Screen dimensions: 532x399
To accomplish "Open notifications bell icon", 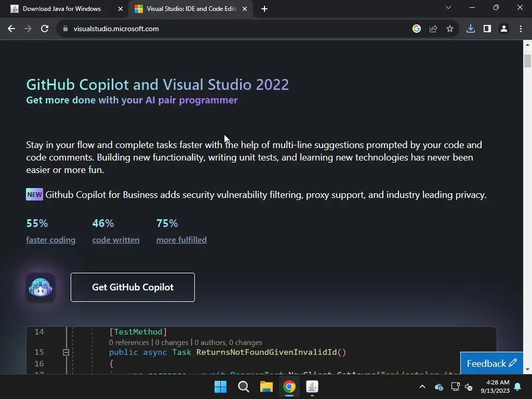I will tap(518, 387).
